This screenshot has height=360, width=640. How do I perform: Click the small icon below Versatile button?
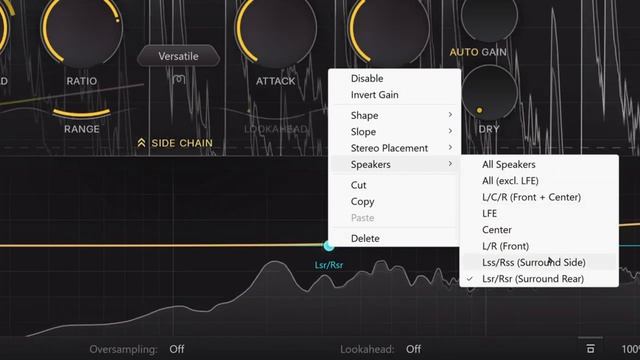tap(178, 79)
